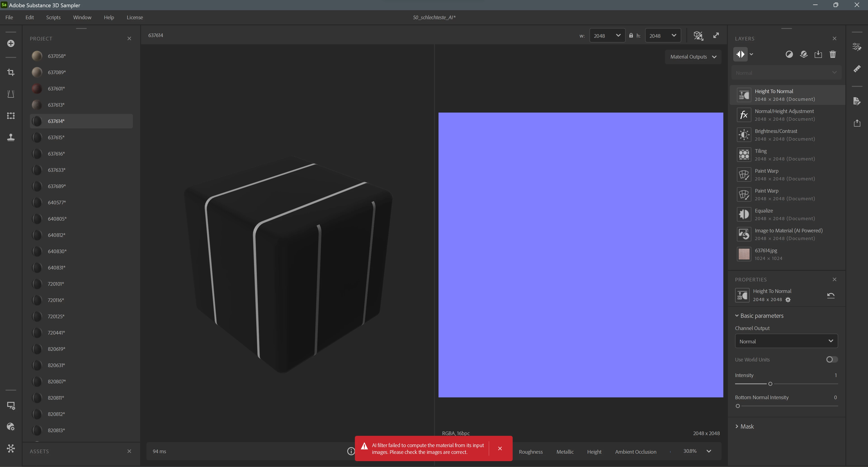Select the Clone Stamp tool
Image resolution: width=868 pixels, height=467 pixels.
[x=11, y=137]
